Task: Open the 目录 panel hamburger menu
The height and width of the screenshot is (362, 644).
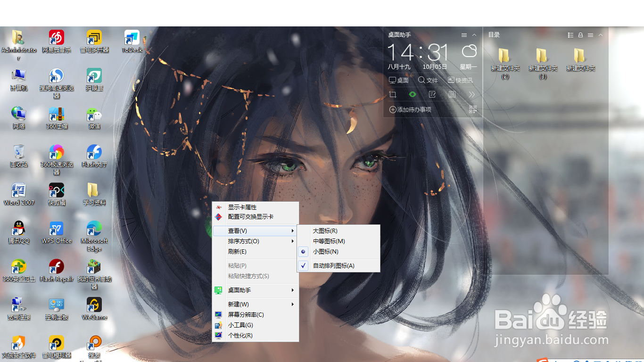Action: pos(590,35)
